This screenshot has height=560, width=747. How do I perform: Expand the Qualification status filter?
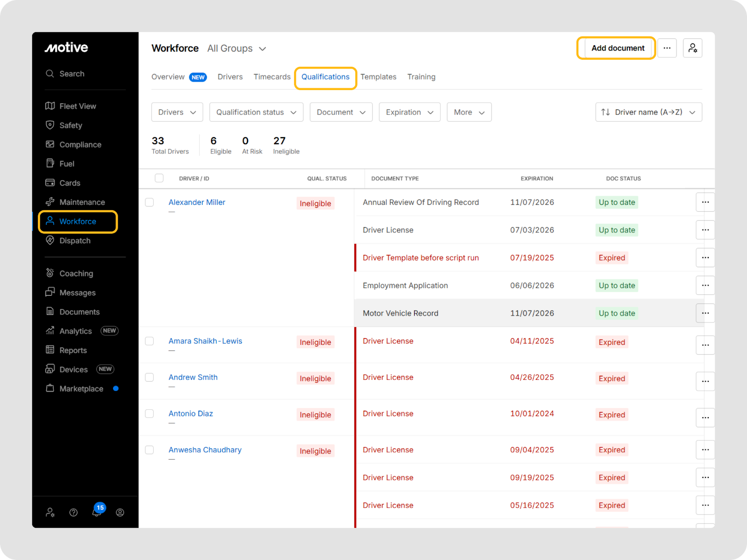tap(256, 112)
